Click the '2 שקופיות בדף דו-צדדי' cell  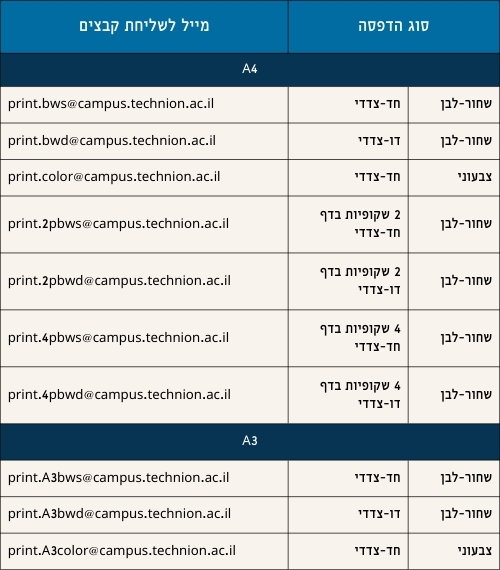[x=348, y=281]
